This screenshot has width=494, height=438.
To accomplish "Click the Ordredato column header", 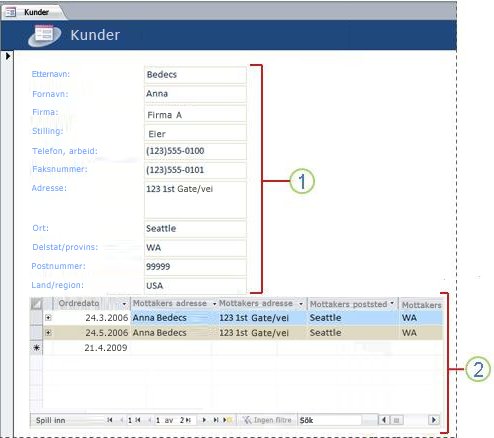I will 92,304.
